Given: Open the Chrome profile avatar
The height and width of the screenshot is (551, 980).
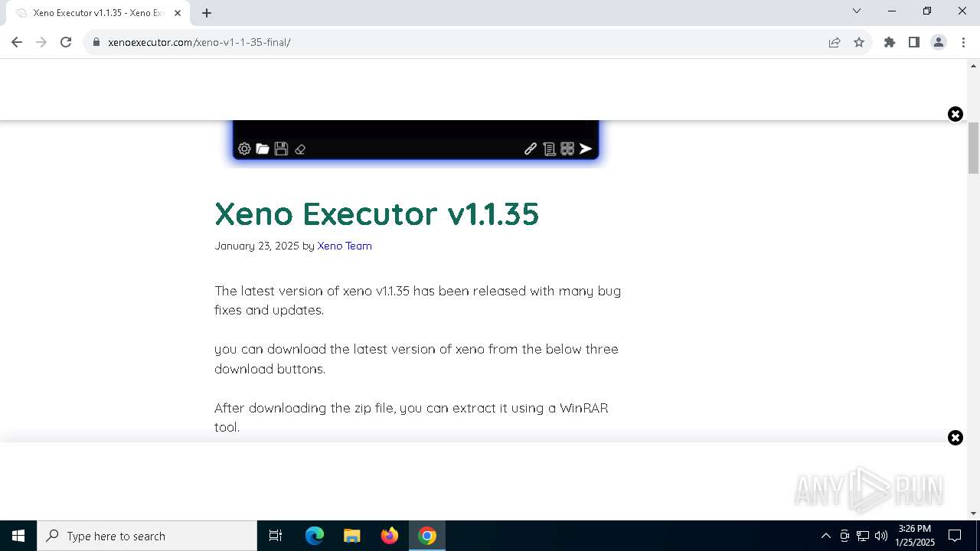Looking at the screenshot, I should coord(939,42).
